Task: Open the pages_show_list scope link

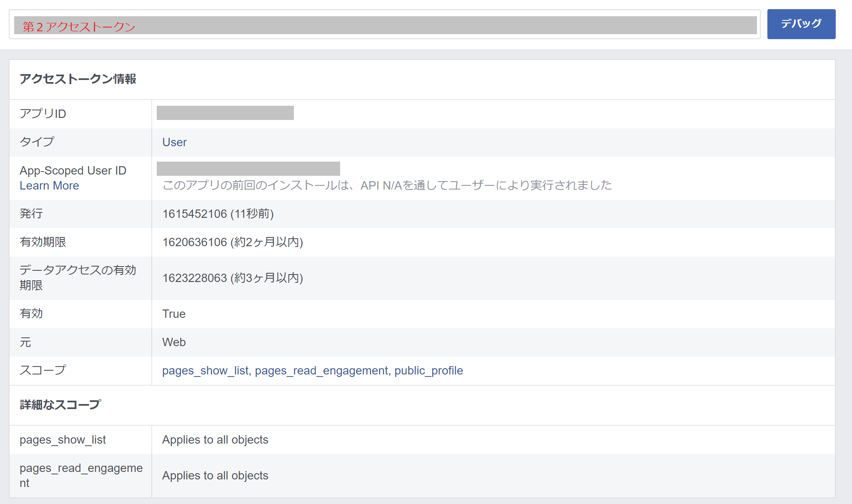Action: click(x=205, y=371)
